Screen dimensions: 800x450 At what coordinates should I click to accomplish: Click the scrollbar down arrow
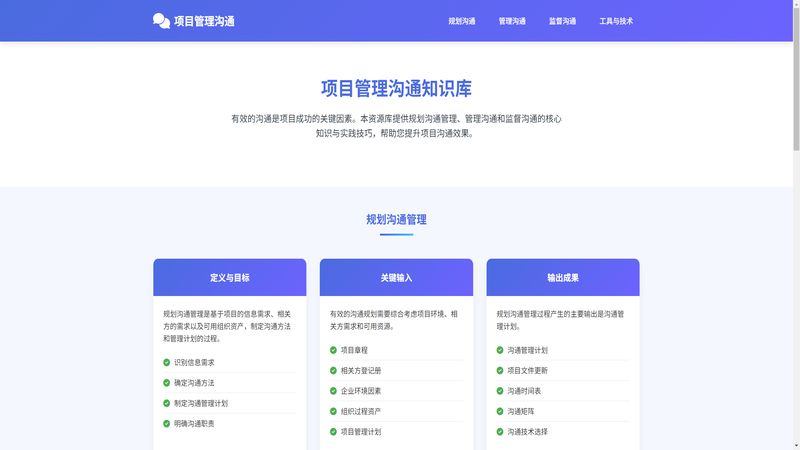(796, 446)
